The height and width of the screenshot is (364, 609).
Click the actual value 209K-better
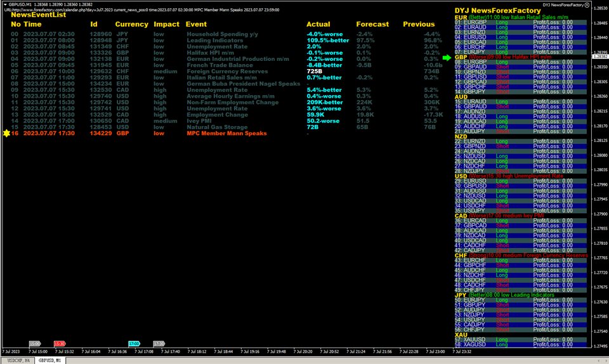tap(325, 103)
